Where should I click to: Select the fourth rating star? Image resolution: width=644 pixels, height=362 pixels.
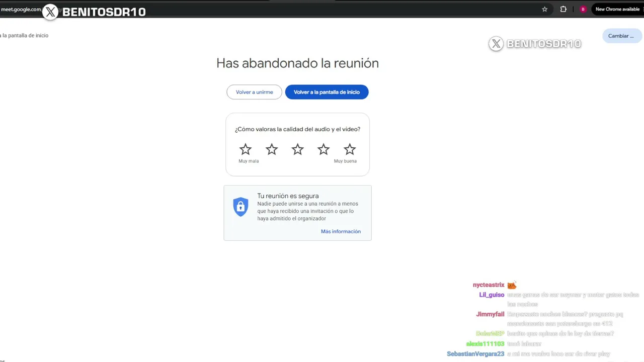tap(324, 149)
